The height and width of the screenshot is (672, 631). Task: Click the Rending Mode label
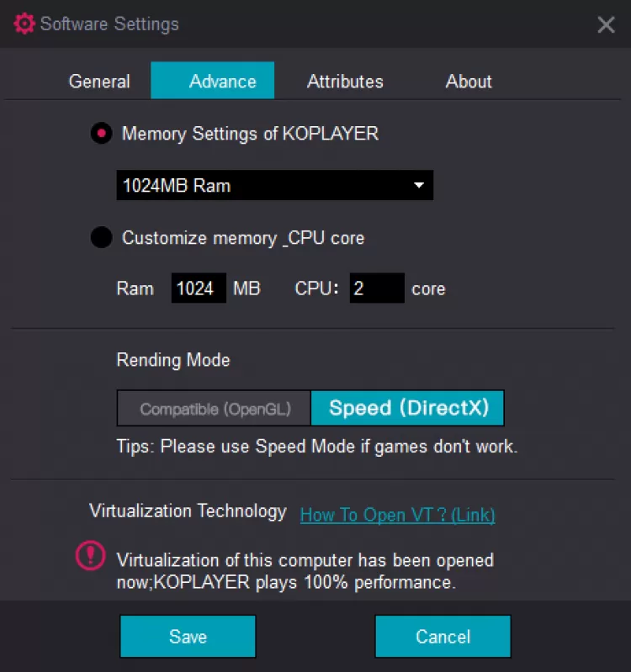coord(173,360)
